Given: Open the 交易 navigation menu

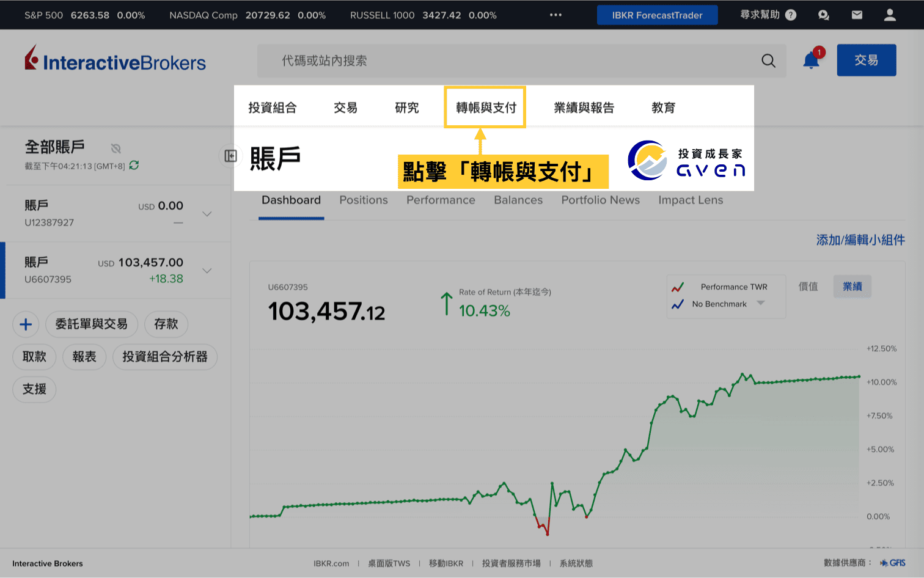Looking at the screenshot, I should (345, 108).
